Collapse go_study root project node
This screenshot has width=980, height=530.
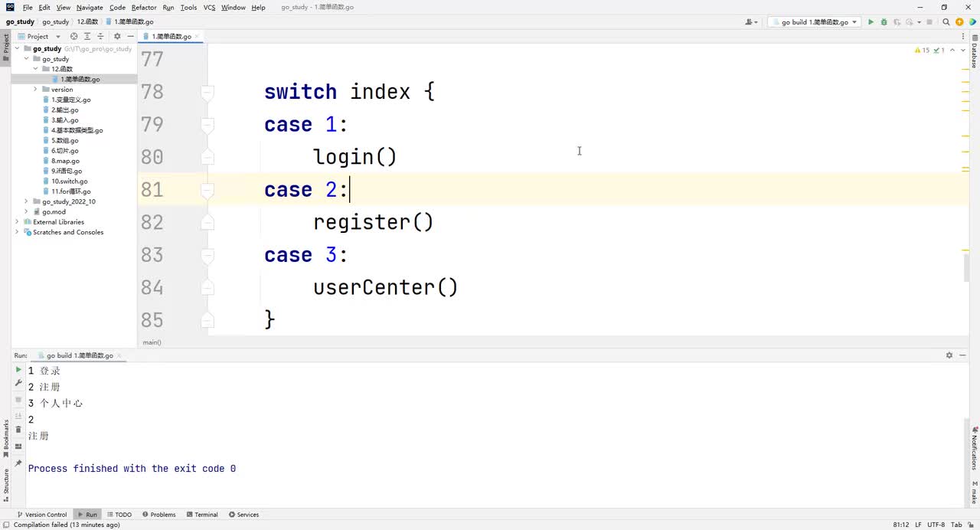point(16,48)
